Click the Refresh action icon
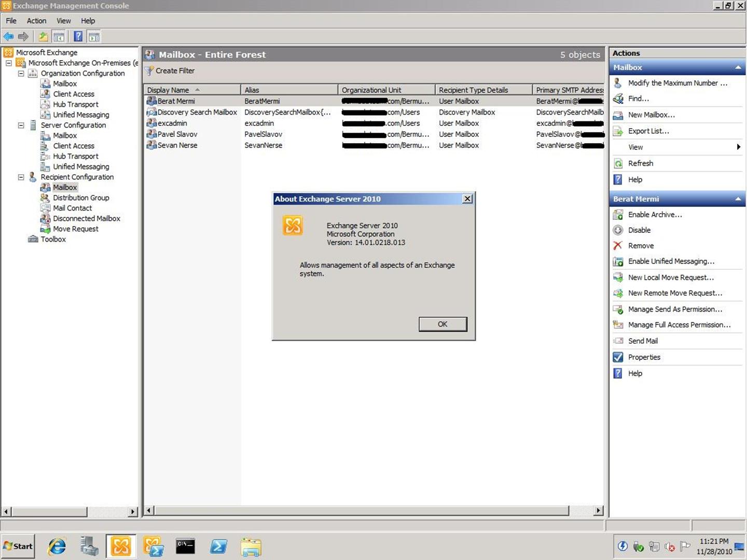 [618, 163]
